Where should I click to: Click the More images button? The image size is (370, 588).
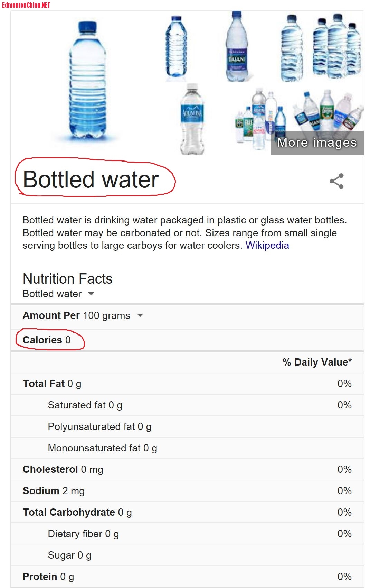tap(317, 143)
